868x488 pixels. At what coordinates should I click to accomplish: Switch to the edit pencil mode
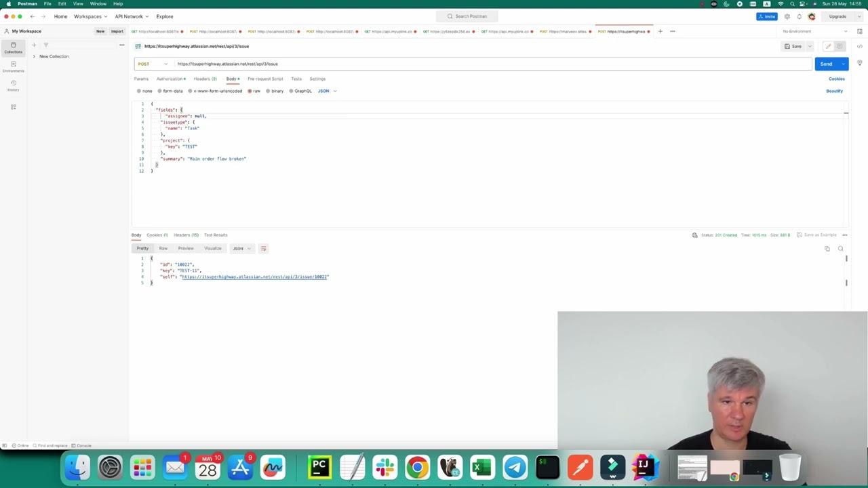pyautogui.click(x=828, y=46)
